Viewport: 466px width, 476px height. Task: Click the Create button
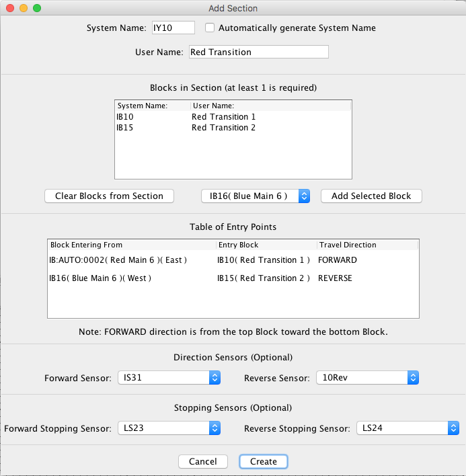(x=263, y=461)
